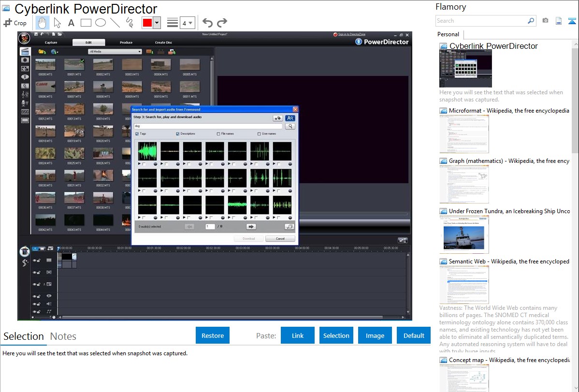This screenshot has height=392, width=579.
Task: Click the Restore button
Action: [x=213, y=335]
